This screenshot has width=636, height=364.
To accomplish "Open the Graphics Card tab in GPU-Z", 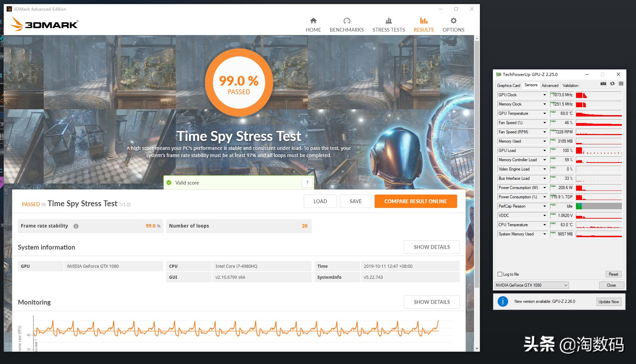I will pos(508,86).
